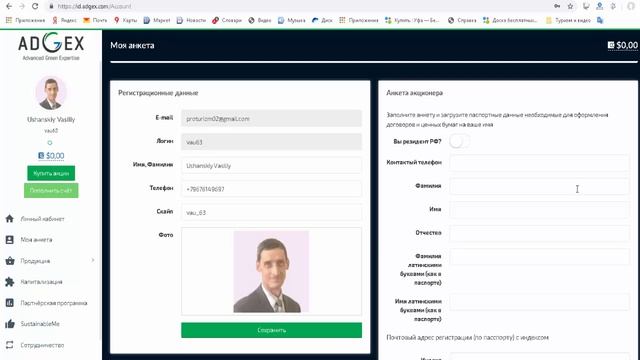Click the Имя, Фамилия field
Image resolution: width=640 pixels, height=360 pixels.
[x=271, y=165]
